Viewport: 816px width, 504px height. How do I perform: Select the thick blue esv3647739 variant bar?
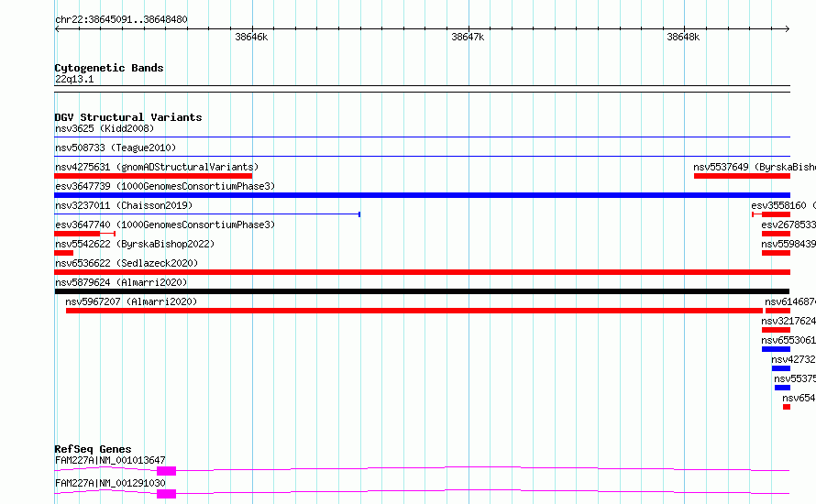422,195
